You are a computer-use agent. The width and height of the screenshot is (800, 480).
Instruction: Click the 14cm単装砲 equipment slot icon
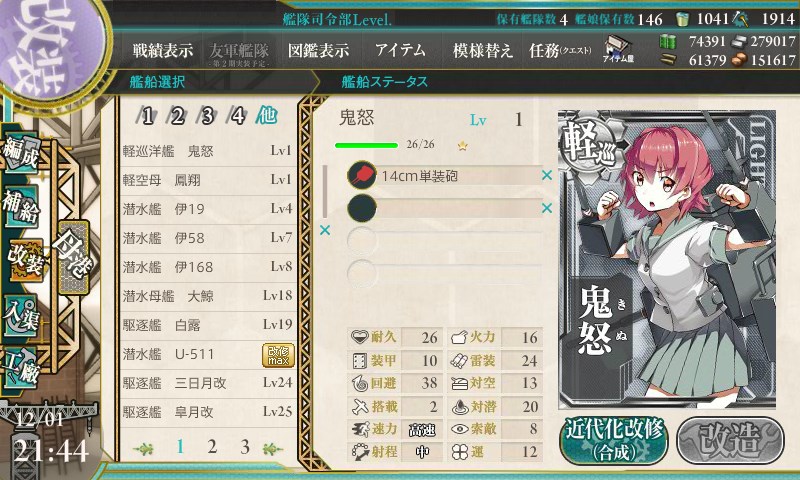point(361,175)
